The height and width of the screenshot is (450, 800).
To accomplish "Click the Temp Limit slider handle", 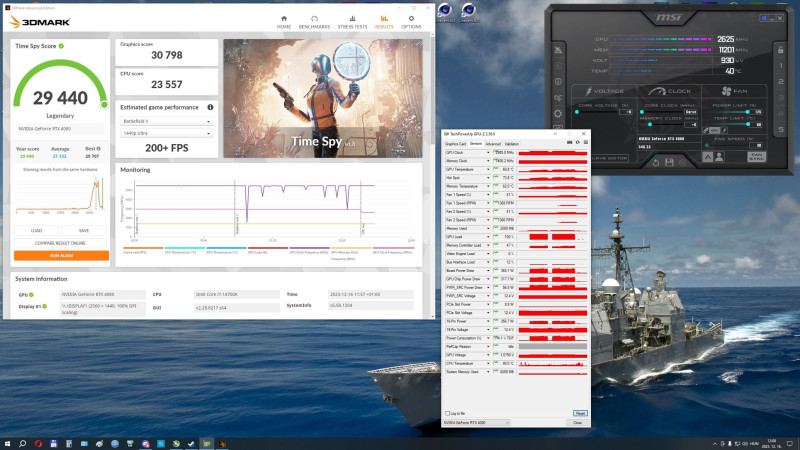I will click(x=747, y=124).
